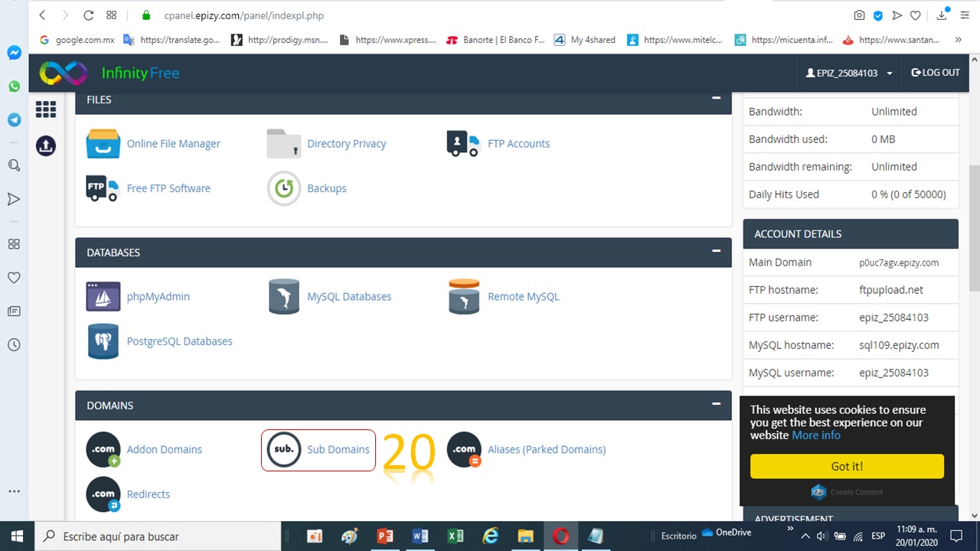Screen dimensions: 980x551
Task: Click the Directory Privacy folder icon
Action: [283, 144]
